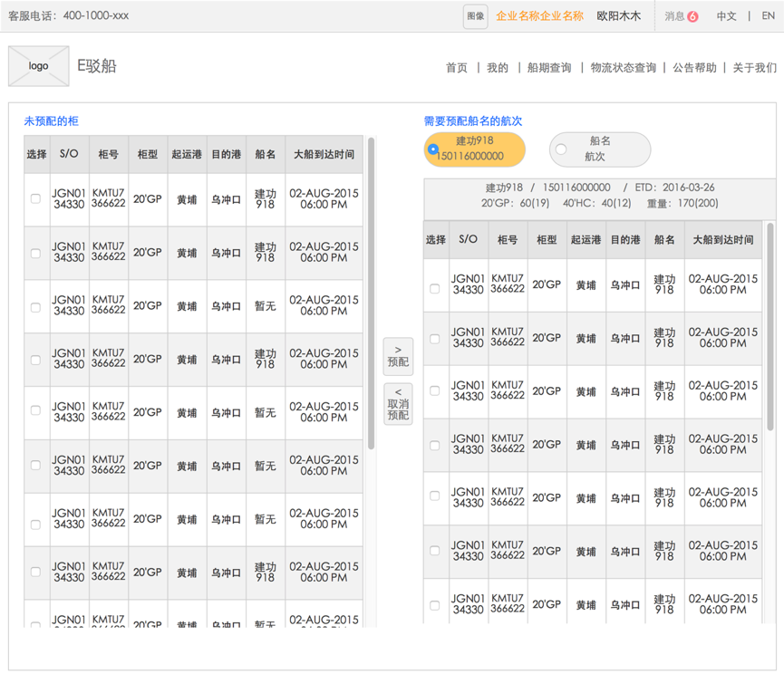Click 选择 header in 未预配的柜 table
This screenshot has width=784, height=674.
coord(37,154)
